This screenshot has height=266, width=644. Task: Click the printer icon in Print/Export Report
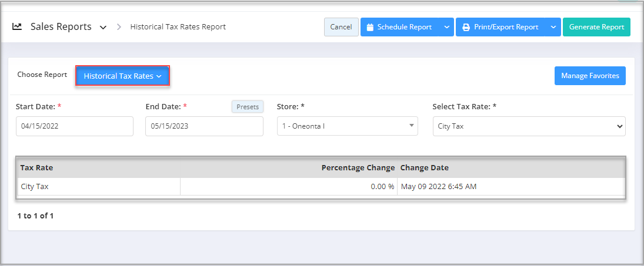[x=466, y=27]
